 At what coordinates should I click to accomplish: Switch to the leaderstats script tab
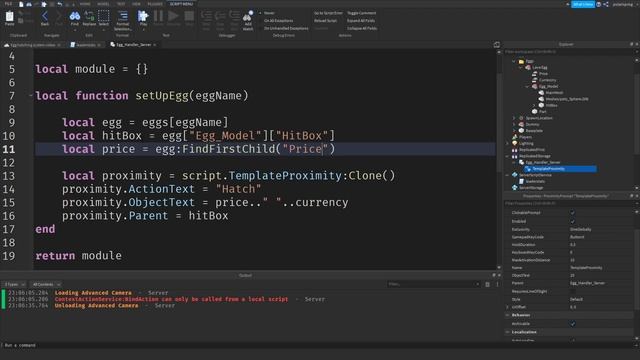[x=85, y=45]
